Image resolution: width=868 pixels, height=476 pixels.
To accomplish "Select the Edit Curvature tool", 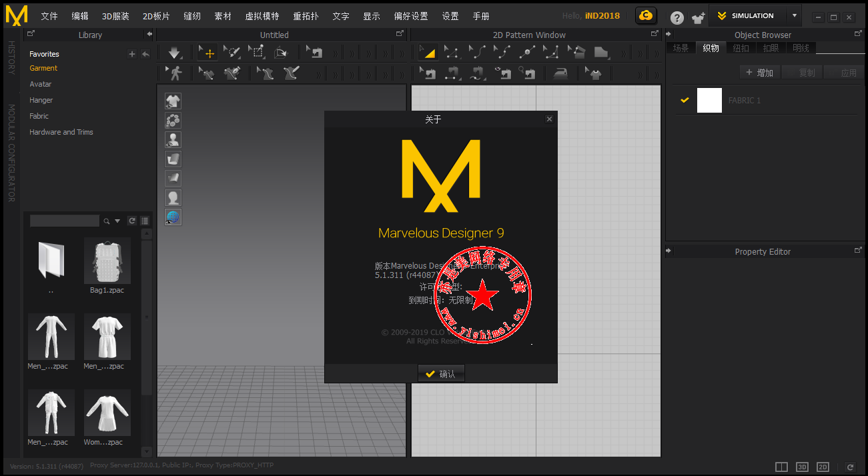I will 477,53.
